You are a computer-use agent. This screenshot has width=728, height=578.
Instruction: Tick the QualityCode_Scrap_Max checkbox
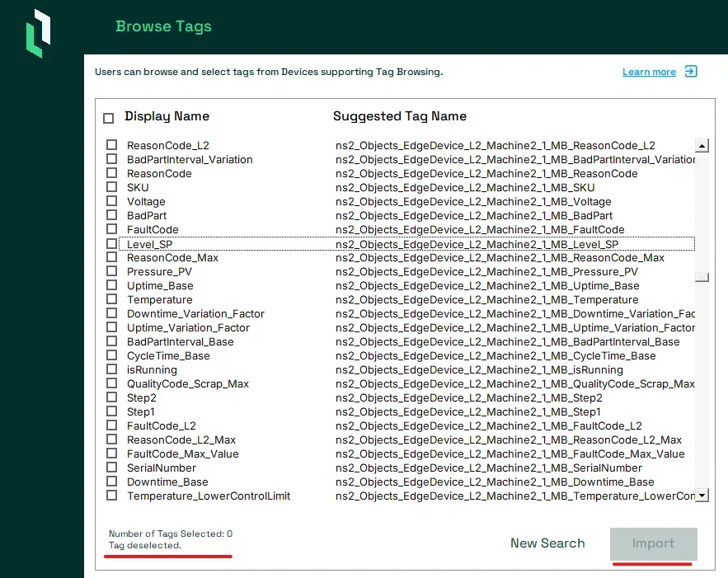(111, 383)
